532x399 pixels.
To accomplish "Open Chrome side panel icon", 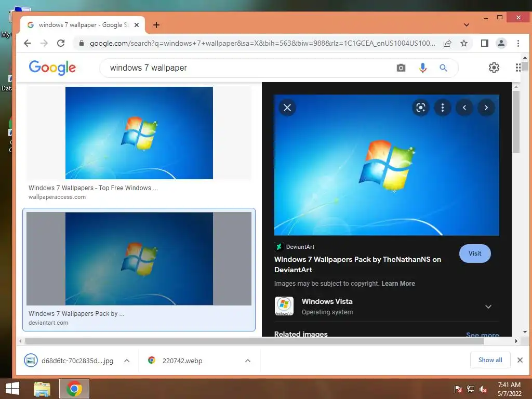I will tap(485, 43).
